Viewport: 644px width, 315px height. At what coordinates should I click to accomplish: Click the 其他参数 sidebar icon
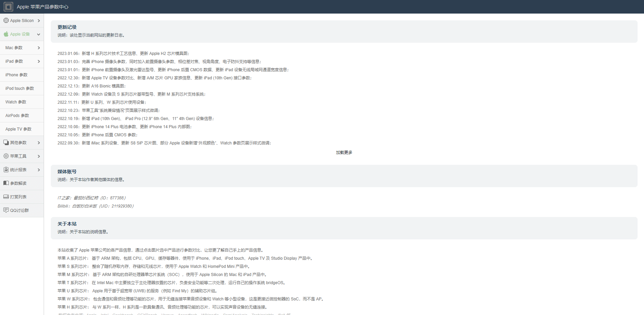[6, 143]
